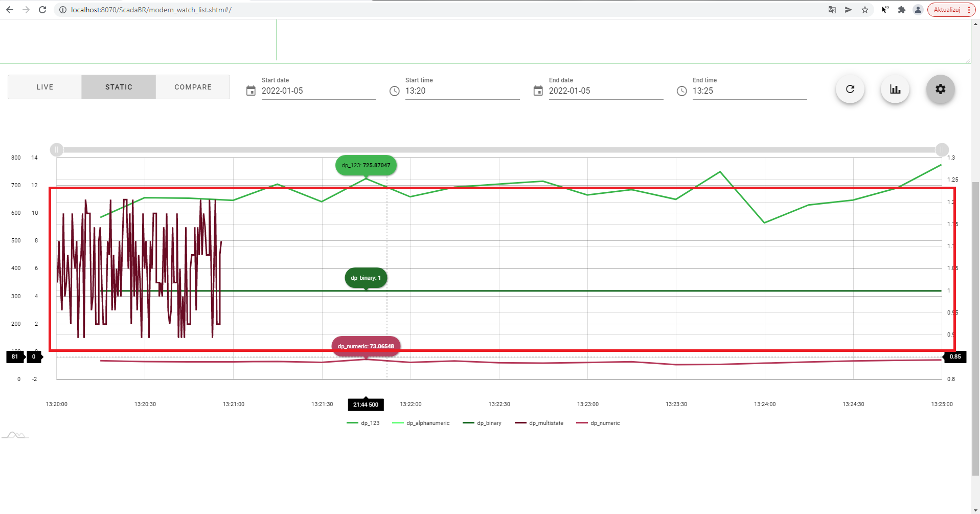Viewport: 980px width, 514px height.
Task: Switch to the COMPARE tab
Action: pos(193,87)
